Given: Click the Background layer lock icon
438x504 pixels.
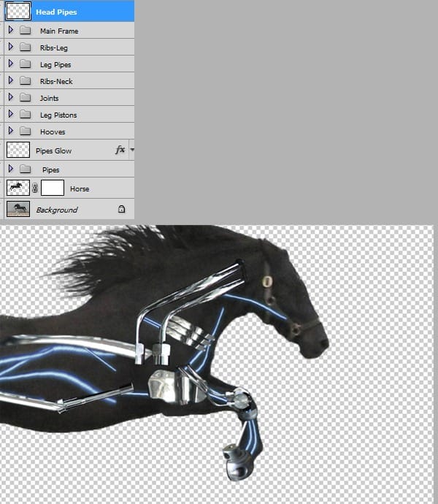Looking at the screenshot, I should 121,210.
